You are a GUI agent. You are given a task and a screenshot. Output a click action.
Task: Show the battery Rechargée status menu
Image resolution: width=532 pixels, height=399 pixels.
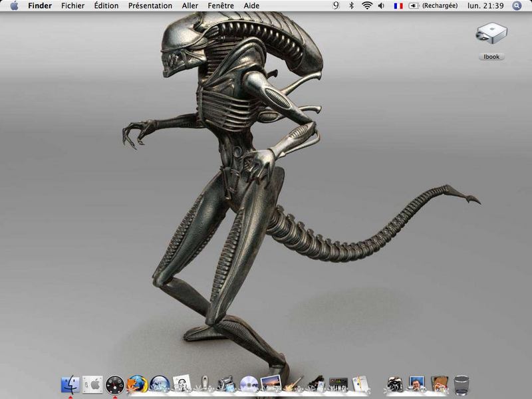tap(433, 6)
